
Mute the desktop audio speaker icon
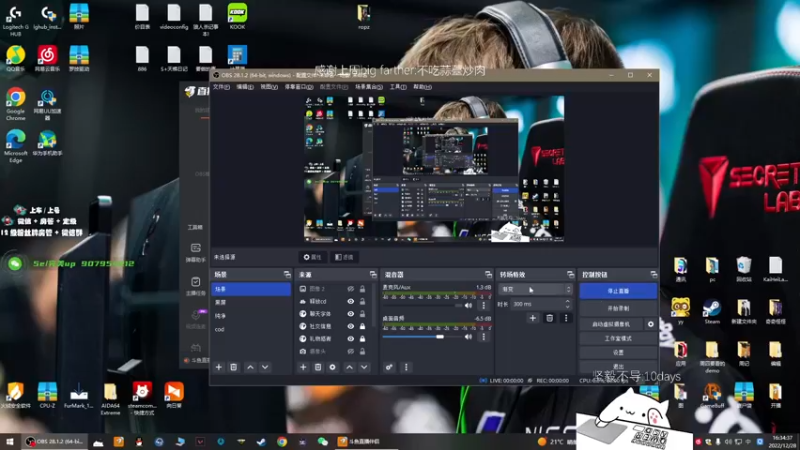(468, 337)
